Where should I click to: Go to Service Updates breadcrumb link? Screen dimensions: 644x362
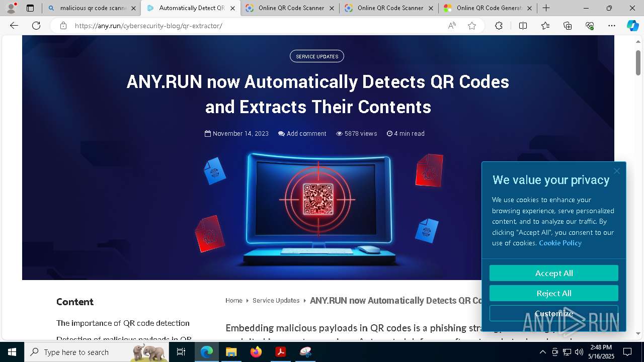276,301
